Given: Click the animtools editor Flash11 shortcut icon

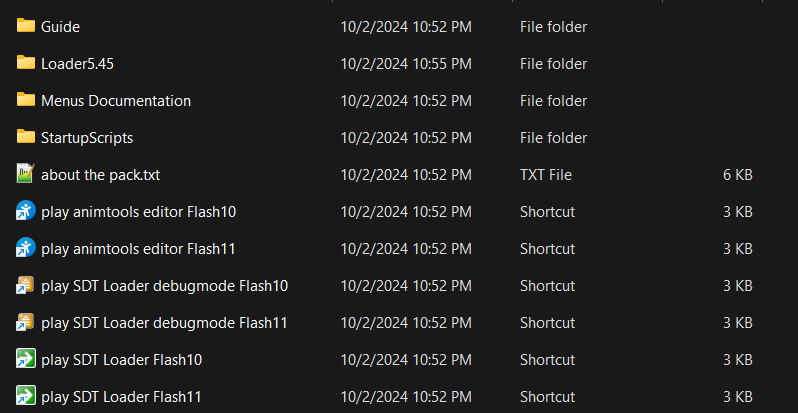Looking at the screenshot, I should tap(26, 248).
